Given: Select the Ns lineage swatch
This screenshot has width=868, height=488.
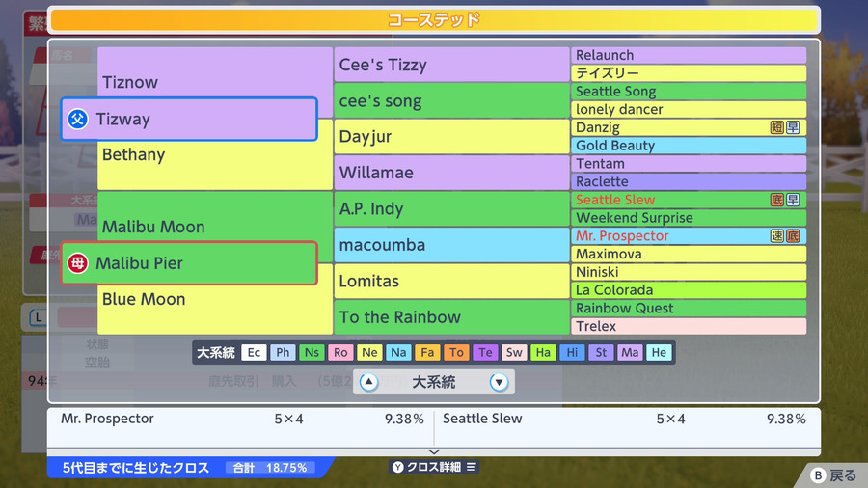Looking at the screenshot, I should 312,352.
